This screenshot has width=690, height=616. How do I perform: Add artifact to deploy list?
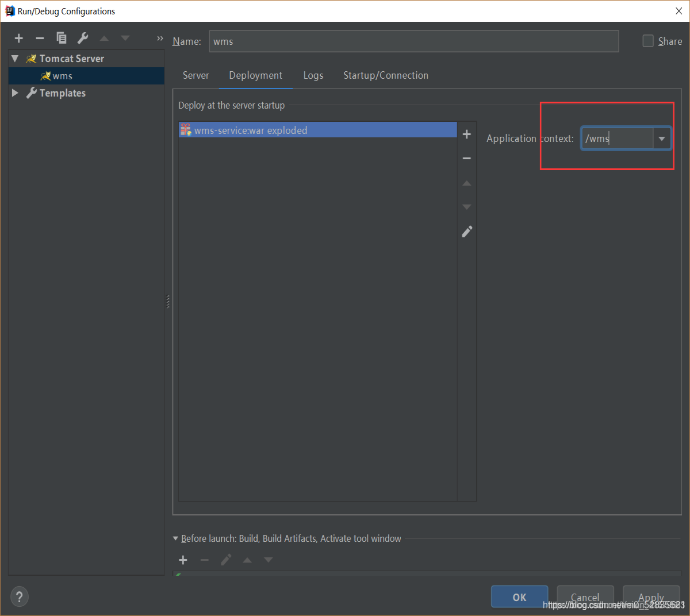click(x=467, y=134)
